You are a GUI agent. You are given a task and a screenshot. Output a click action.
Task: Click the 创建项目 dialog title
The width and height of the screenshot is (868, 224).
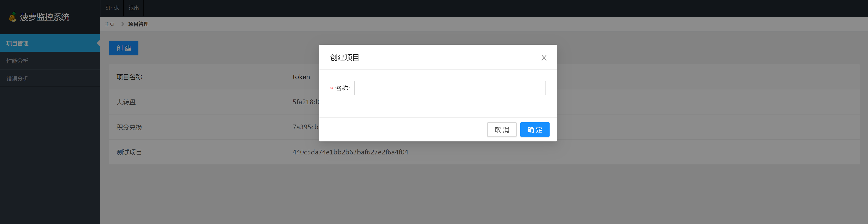[x=344, y=57]
